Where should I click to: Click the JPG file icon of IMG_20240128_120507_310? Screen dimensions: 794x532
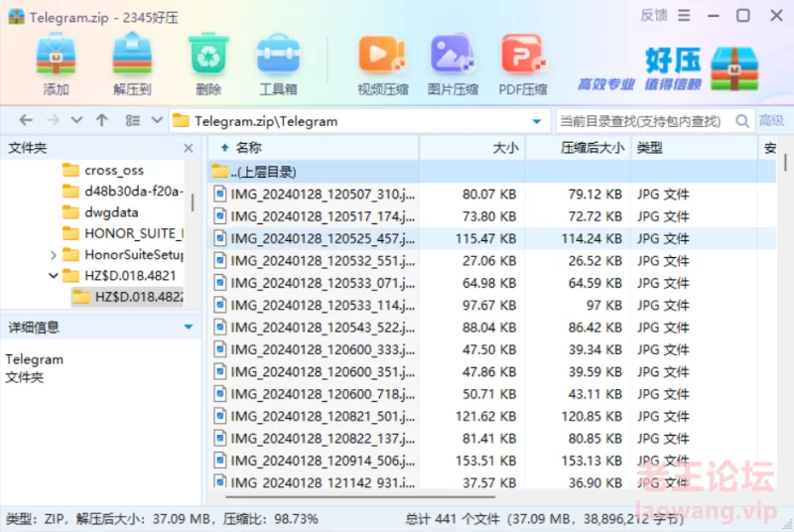[x=219, y=194]
